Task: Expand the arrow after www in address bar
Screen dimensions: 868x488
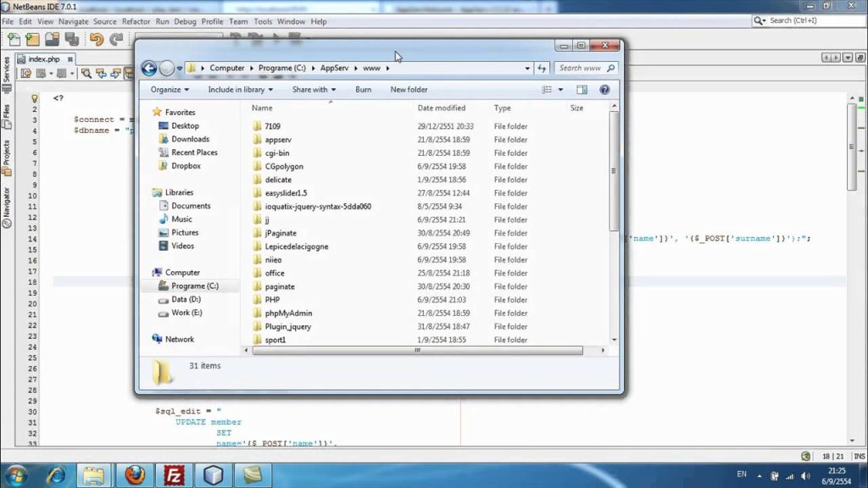Action: pyautogui.click(x=387, y=68)
